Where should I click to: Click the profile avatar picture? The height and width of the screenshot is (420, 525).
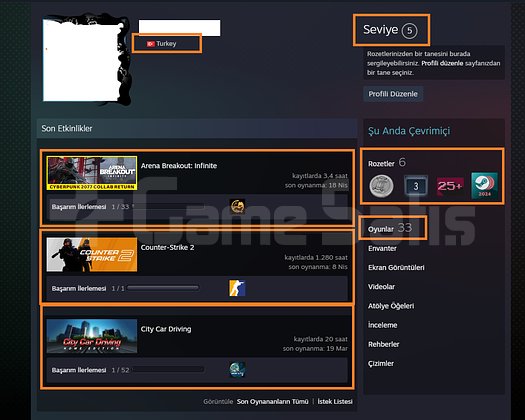click(x=82, y=60)
